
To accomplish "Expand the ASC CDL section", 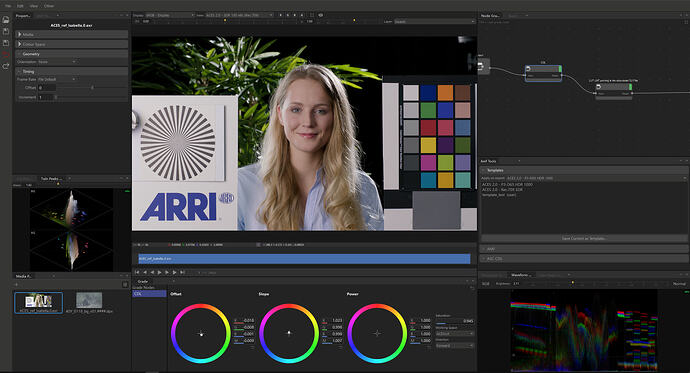I will [584, 259].
